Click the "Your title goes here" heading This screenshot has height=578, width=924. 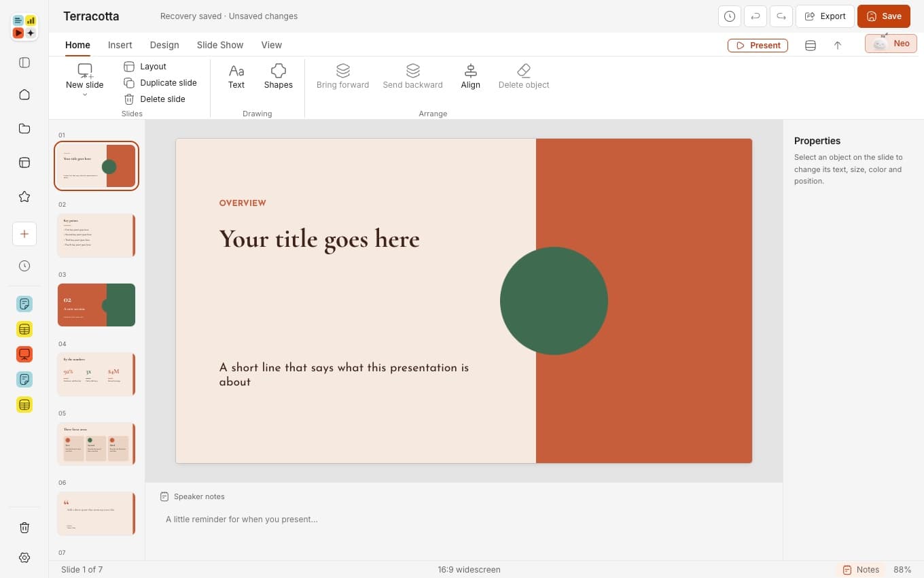pyautogui.click(x=319, y=239)
